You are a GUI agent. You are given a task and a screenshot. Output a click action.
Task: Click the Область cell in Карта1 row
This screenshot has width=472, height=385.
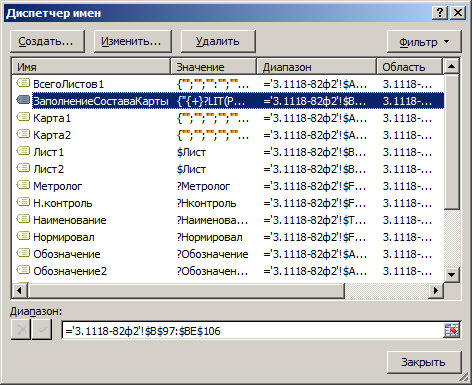click(x=407, y=118)
